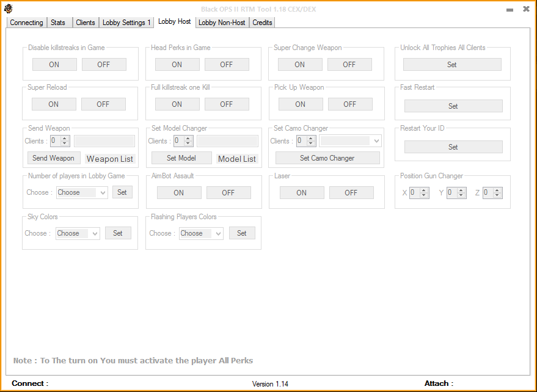Switch Super Change Weapon OFF

coord(349,64)
